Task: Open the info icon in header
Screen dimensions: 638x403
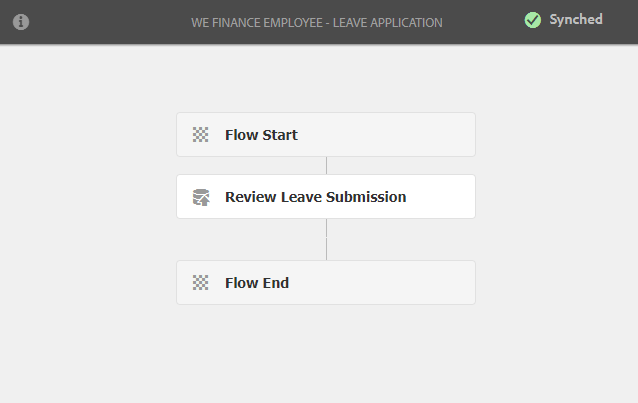Action: pyautogui.click(x=21, y=22)
